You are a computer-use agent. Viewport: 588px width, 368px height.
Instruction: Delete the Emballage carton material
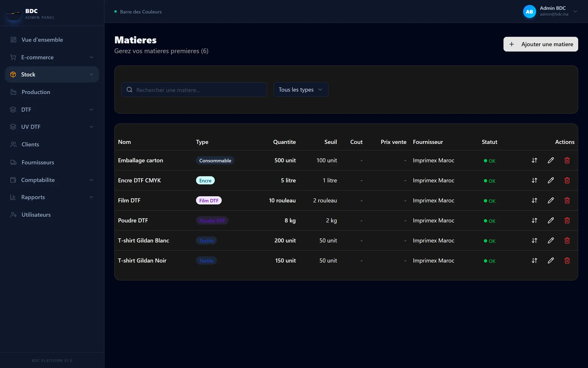567,160
